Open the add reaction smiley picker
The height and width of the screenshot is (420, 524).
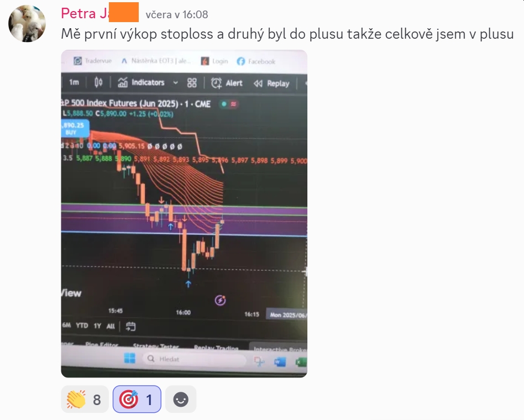[x=181, y=400]
